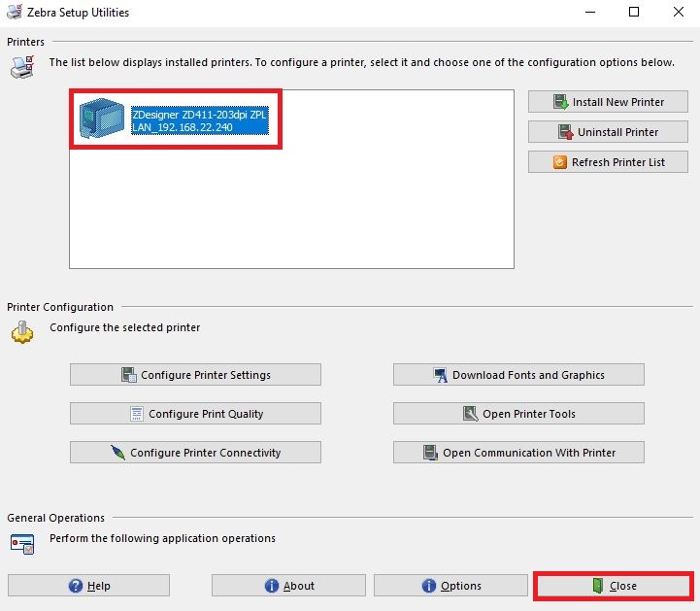Maximize the Zebra Setup Utilities window
Image resolution: width=700 pixels, height=611 pixels.
tap(634, 12)
